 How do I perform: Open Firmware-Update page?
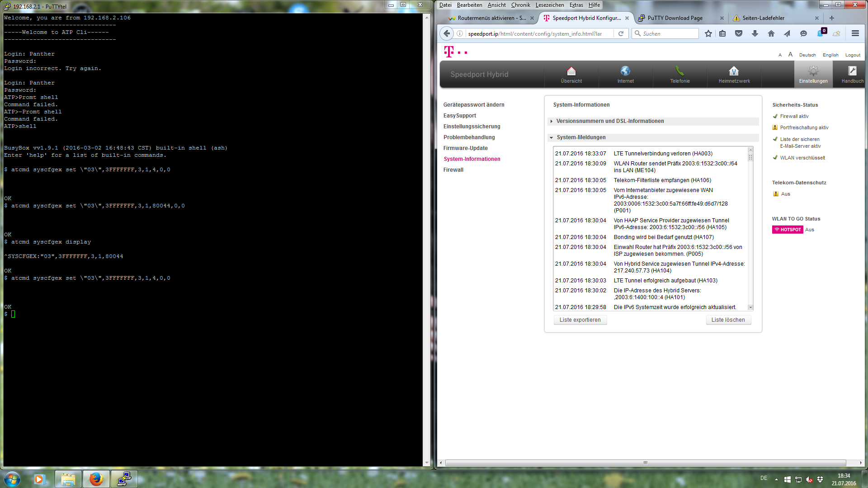coord(465,148)
